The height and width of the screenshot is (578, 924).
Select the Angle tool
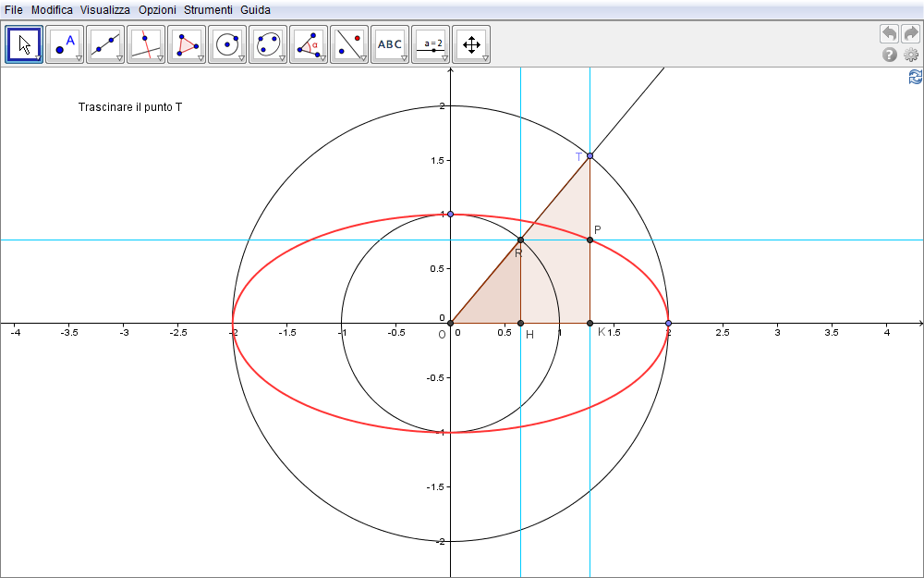[309, 43]
